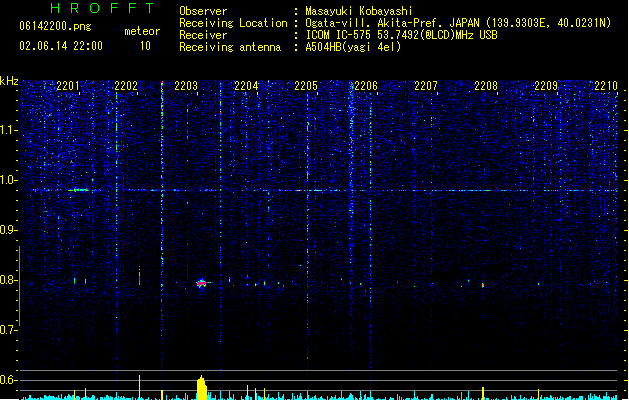Click time marker 2209
Viewport: 629px width, 400px height.
546,86
